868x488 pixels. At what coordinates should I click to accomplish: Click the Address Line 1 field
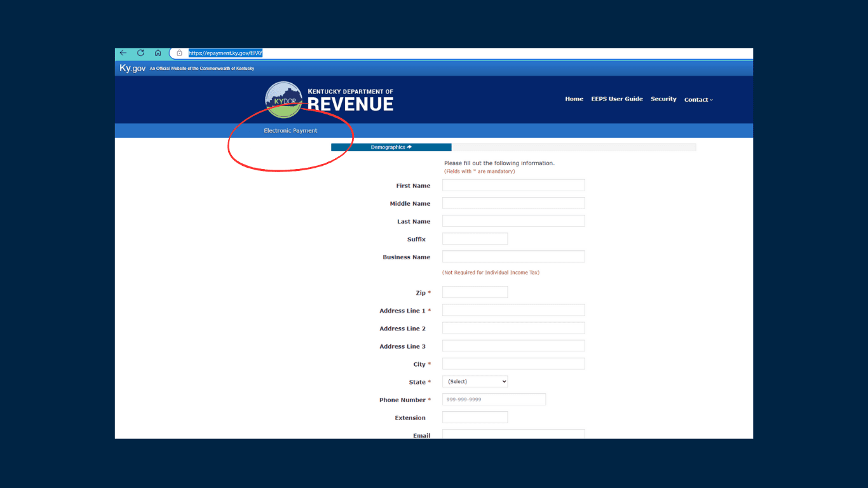pos(513,310)
